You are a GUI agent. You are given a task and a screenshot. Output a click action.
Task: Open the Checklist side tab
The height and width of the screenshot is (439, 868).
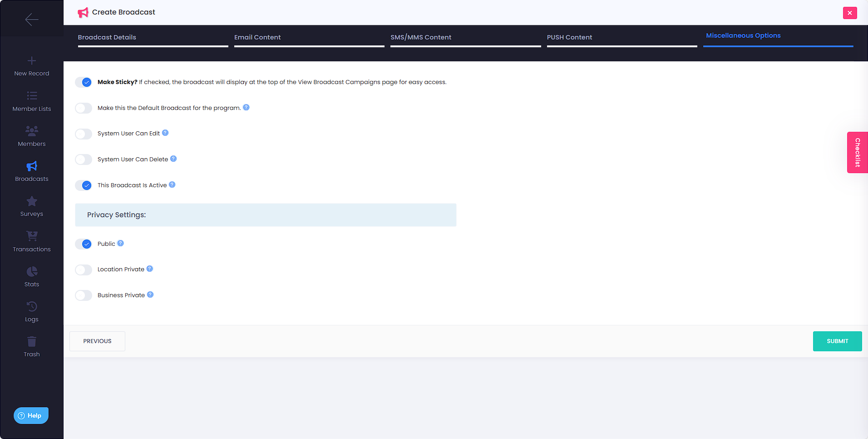(858, 152)
